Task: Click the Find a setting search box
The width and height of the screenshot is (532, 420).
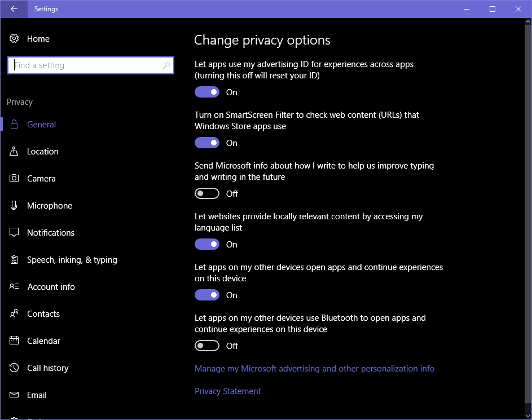Action: tap(90, 65)
